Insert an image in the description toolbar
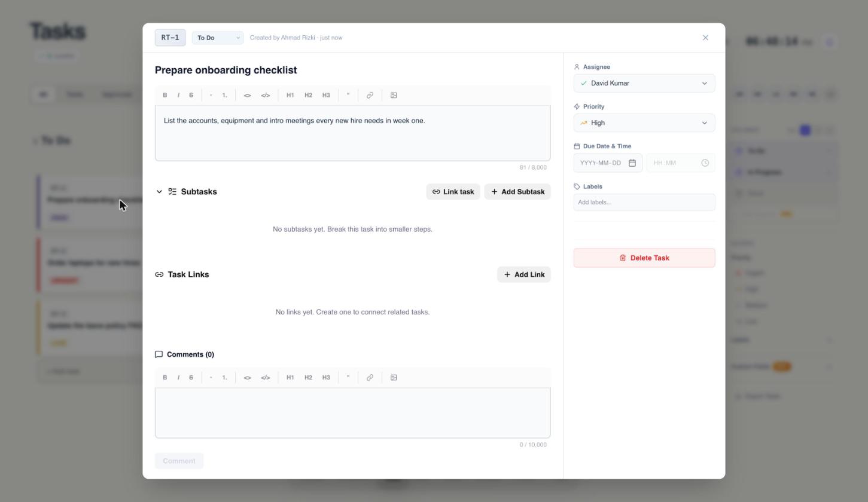Image resolution: width=868 pixels, height=502 pixels. 394,95
